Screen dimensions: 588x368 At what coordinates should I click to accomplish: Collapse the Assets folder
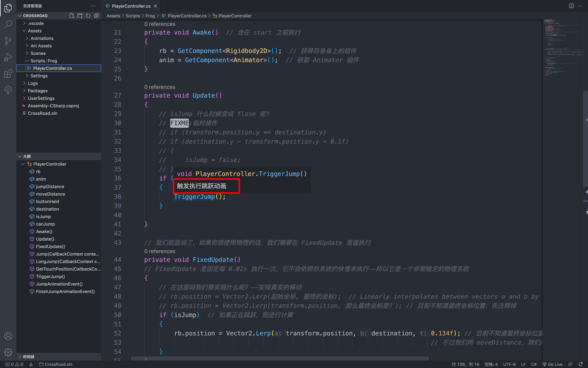tap(59, 31)
